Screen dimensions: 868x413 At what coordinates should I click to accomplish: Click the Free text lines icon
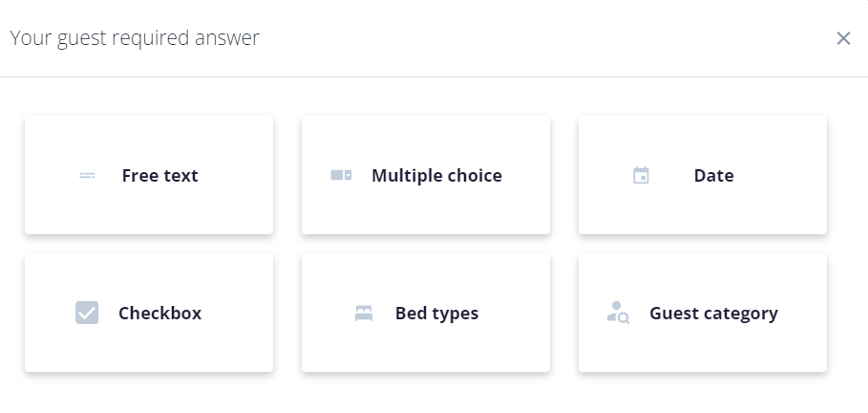pyautogui.click(x=87, y=176)
